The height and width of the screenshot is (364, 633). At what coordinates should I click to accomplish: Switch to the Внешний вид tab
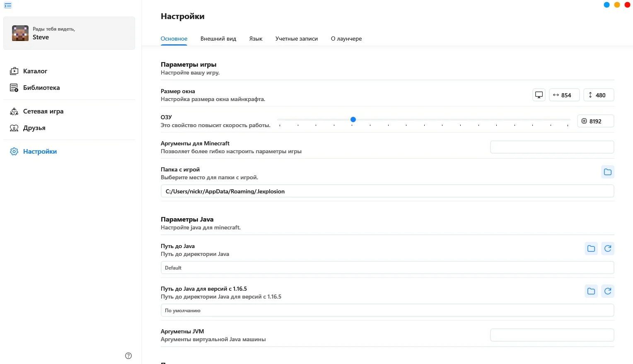click(x=218, y=39)
